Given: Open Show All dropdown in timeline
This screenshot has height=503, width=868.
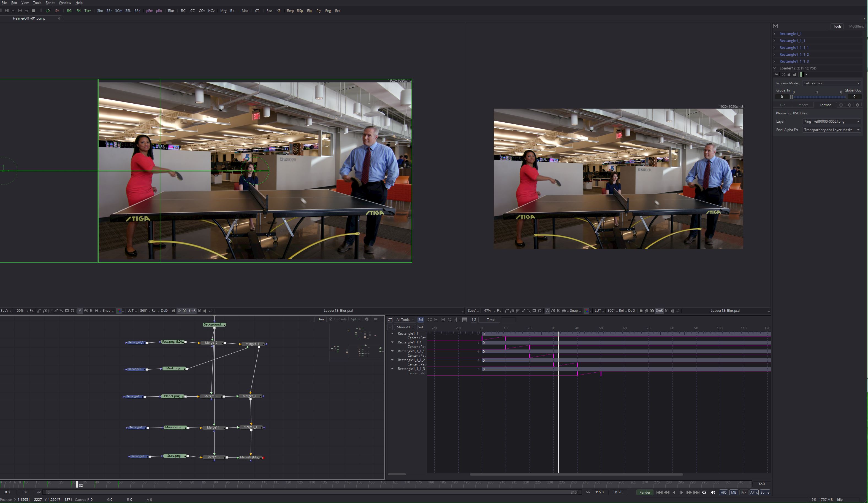Looking at the screenshot, I should click(405, 327).
